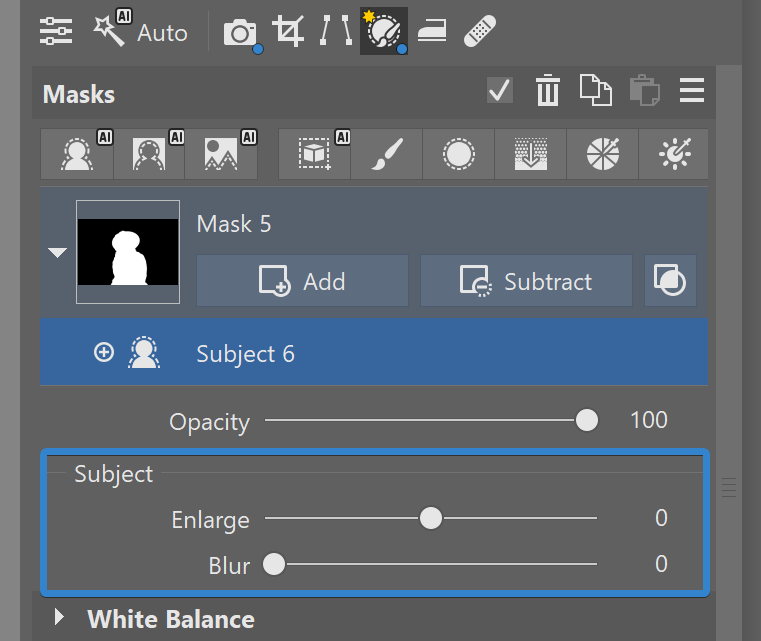This screenshot has height=641, width=761.
Task: Toggle the mask invert button
Action: point(671,281)
